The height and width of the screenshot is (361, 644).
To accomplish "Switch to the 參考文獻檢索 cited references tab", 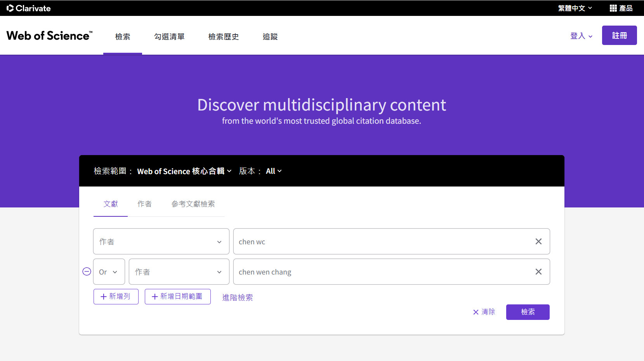I will click(193, 204).
